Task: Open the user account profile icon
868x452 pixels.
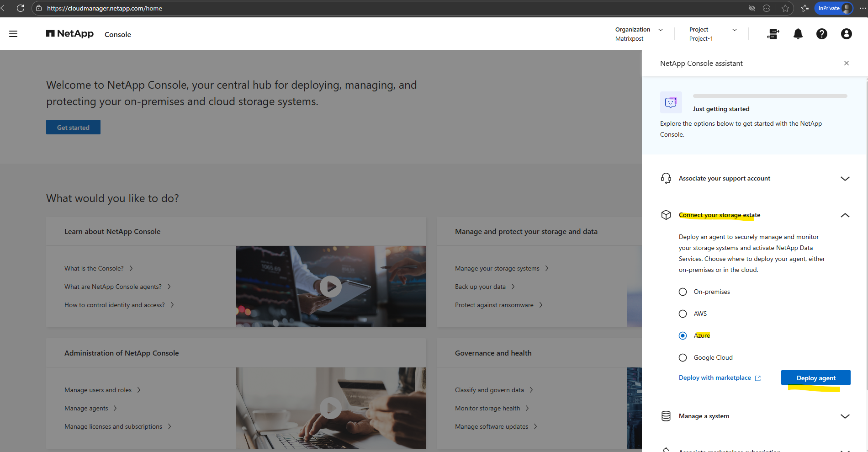Action: coord(847,34)
